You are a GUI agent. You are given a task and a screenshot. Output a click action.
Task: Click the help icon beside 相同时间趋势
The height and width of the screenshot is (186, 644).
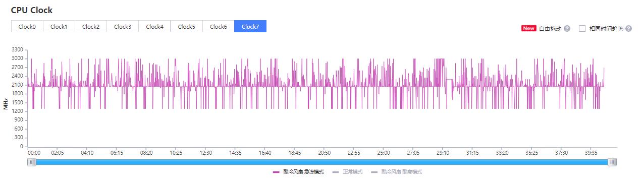(x=628, y=29)
